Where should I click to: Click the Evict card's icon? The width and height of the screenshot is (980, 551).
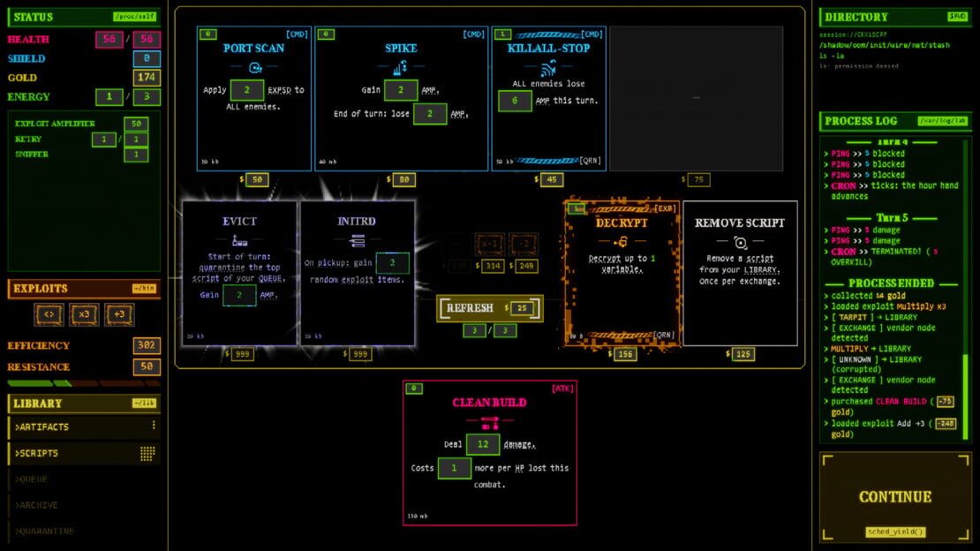coord(239,241)
